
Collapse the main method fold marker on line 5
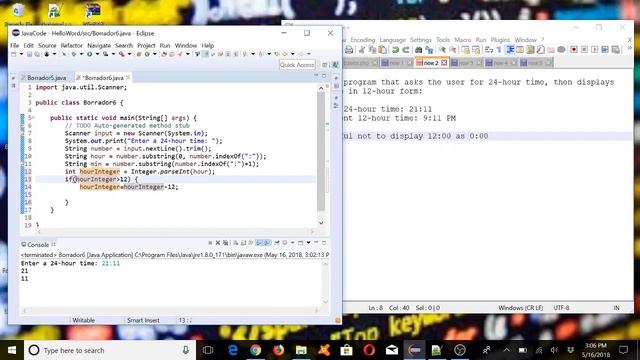(x=33, y=118)
